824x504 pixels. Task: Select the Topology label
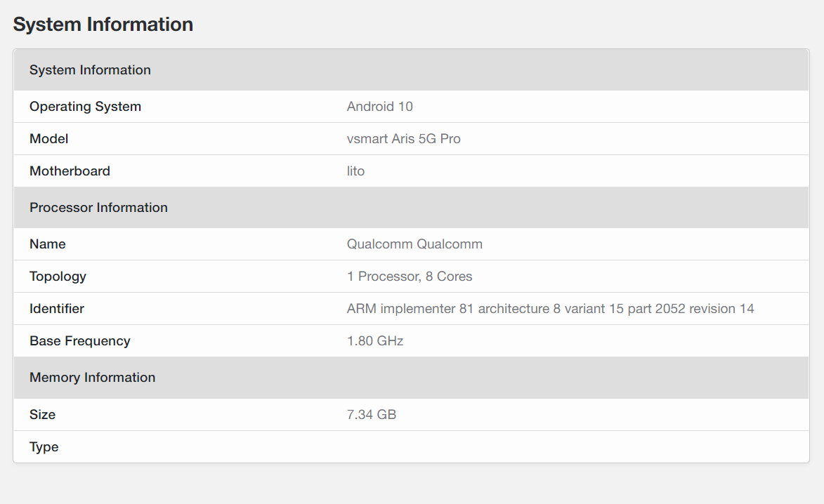(x=58, y=277)
